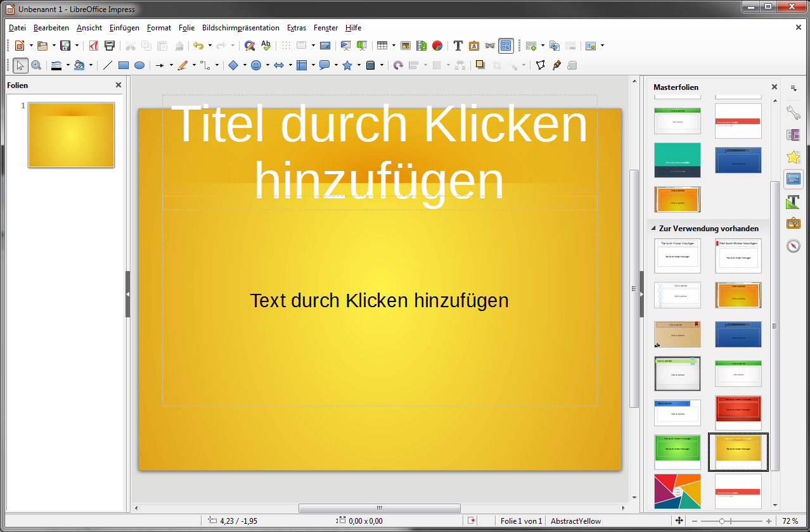The width and height of the screenshot is (810, 532).
Task: Open the Undo history dropdown
Action: tap(210, 46)
